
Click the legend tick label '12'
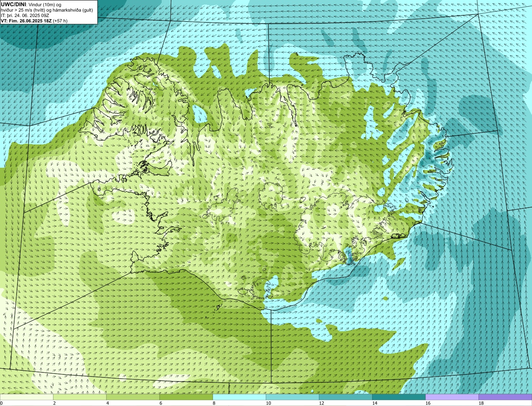[x=322, y=403]
